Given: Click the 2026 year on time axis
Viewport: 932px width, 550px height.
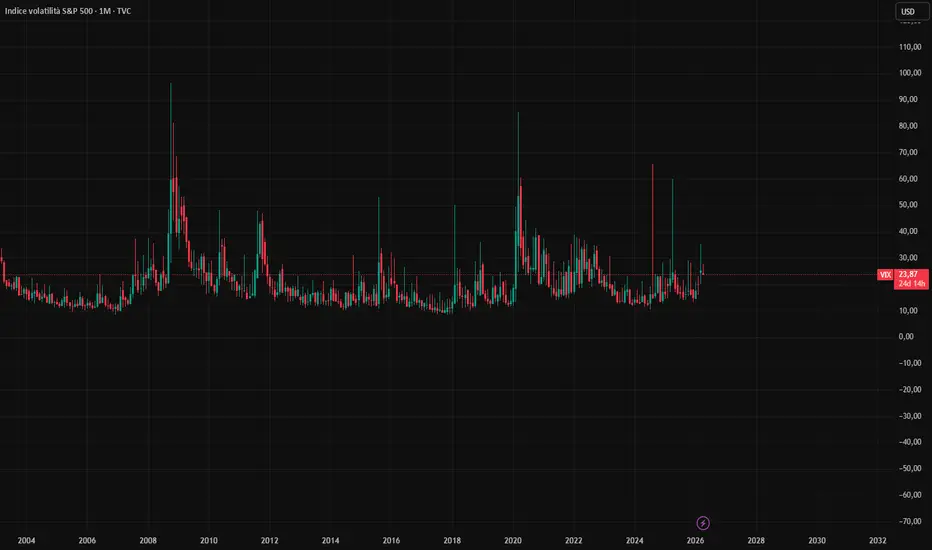Looking at the screenshot, I should point(695,540).
